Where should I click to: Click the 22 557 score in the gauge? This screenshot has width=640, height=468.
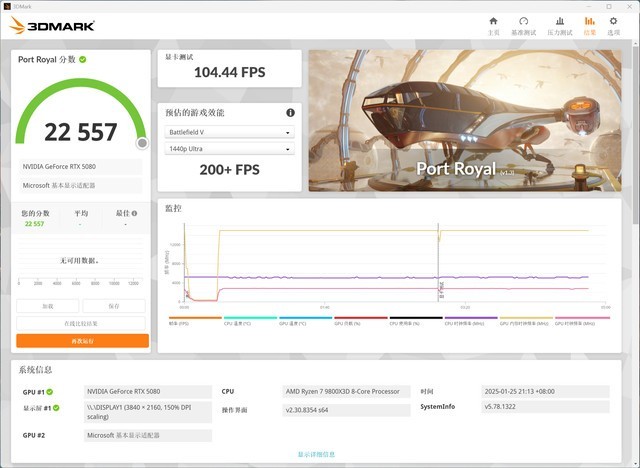point(81,132)
